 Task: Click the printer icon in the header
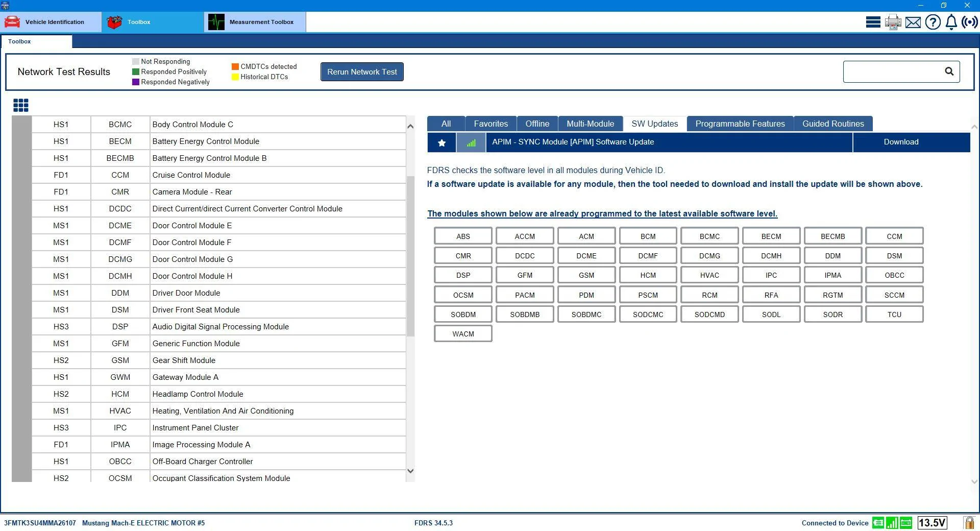pos(893,22)
